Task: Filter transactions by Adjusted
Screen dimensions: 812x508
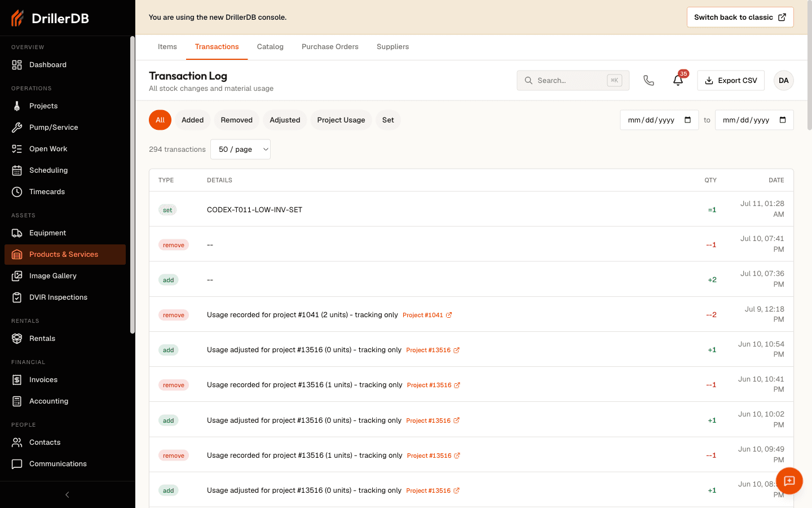Action: tap(285, 120)
